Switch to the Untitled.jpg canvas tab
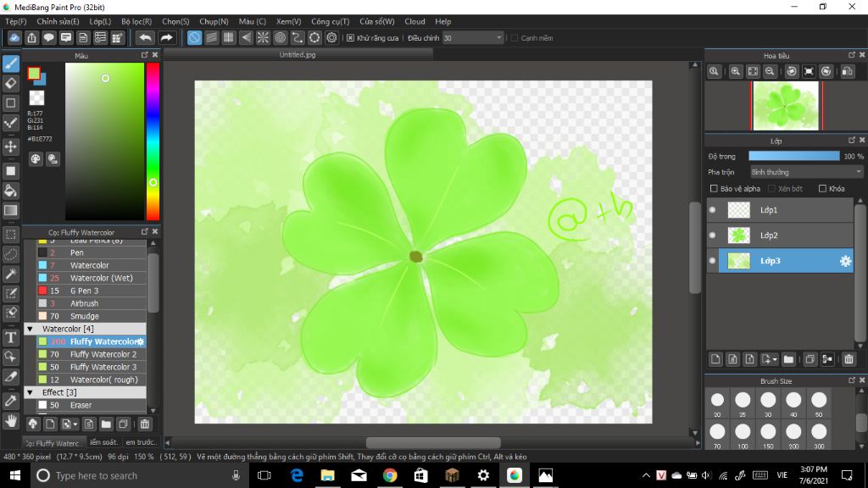 pos(298,55)
